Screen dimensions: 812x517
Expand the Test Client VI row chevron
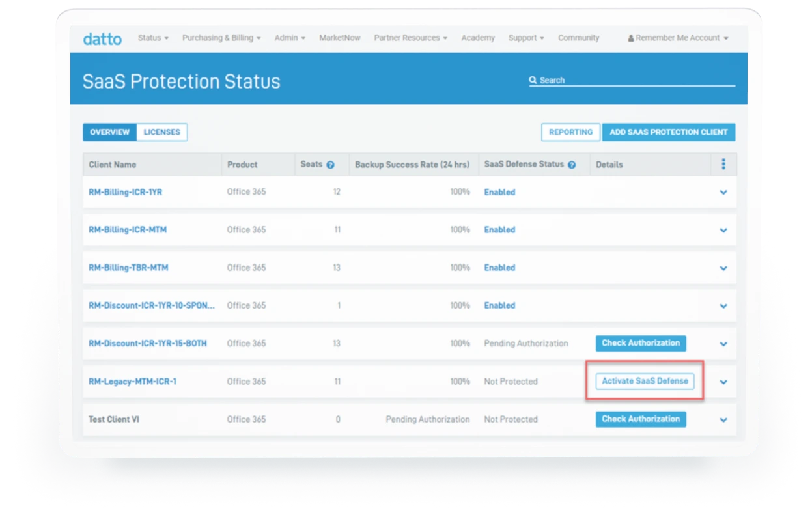click(723, 420)
